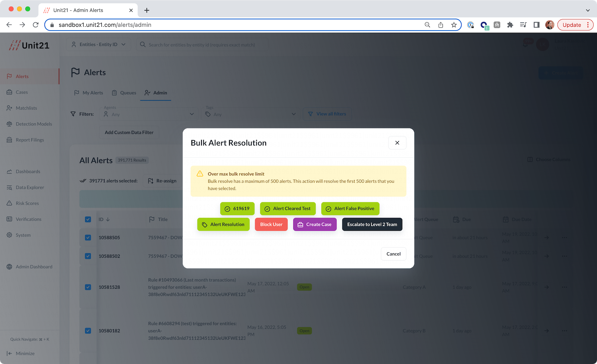The height and width of the screenshot is (364, 597).
Task: Click the Re-assign button
Action: coord(162,181)
